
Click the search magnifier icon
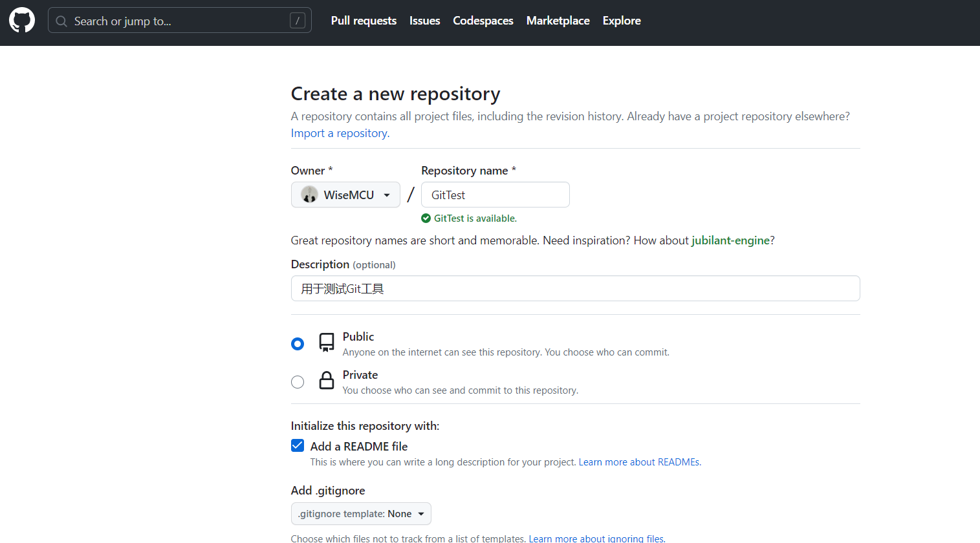coord(61,21)
